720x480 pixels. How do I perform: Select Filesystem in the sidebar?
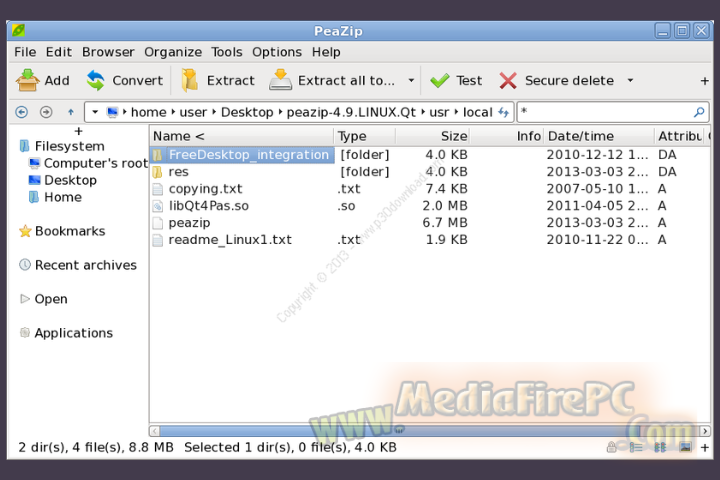click(62, 146)
